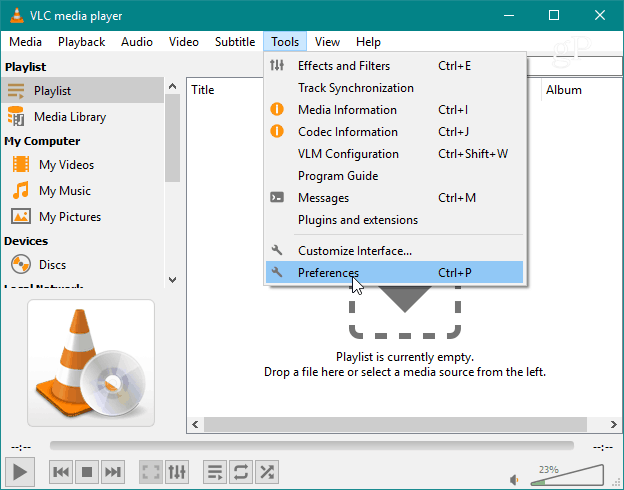Open the View menu
Screen dimensions: 624x490
click(327, 42)
